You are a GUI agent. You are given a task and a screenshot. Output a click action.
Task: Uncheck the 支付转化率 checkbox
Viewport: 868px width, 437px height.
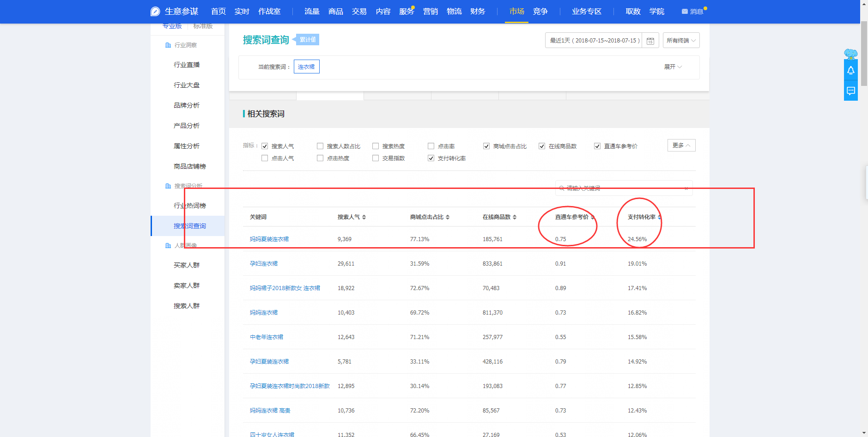(x=431, y=158)
